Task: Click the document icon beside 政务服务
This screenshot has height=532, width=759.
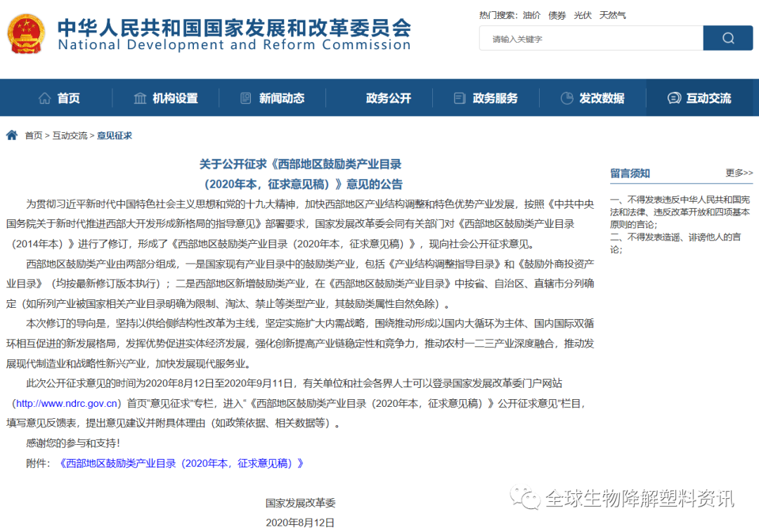Action: click(460, 98)
